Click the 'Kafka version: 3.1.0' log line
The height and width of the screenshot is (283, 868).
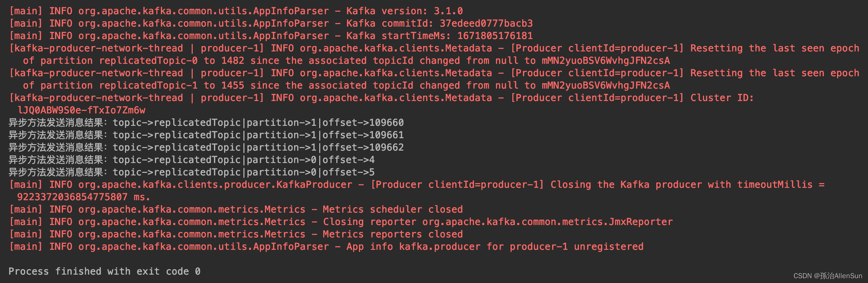pyautogui.click(x=236, y=11)
